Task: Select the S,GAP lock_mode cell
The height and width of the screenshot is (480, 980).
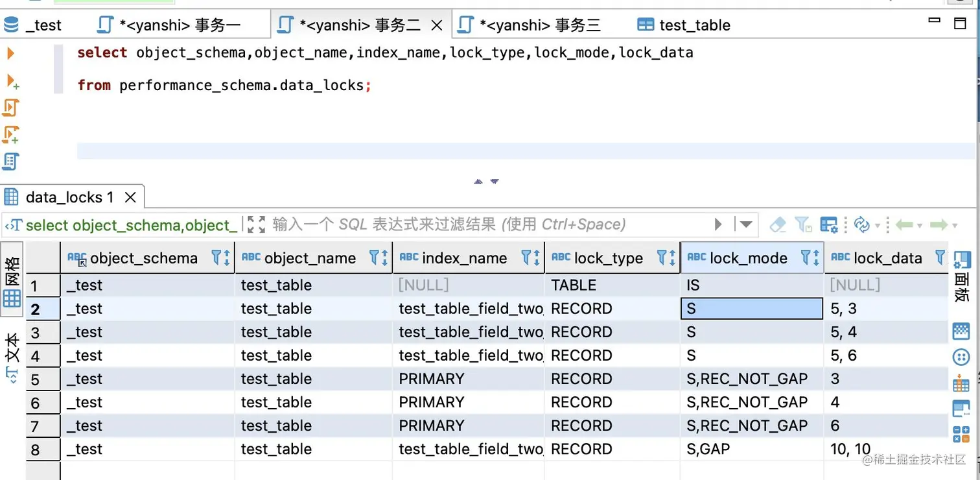Action: 752,449
